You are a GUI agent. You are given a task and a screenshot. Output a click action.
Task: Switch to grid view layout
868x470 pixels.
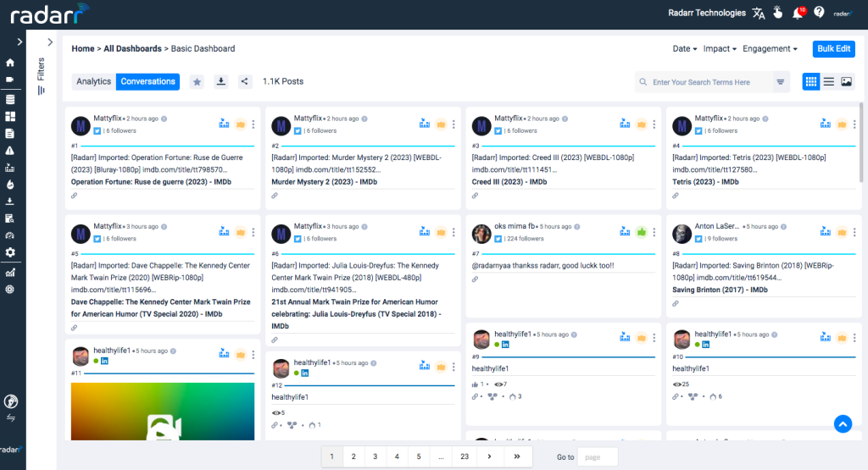click(x=811, y=82)
